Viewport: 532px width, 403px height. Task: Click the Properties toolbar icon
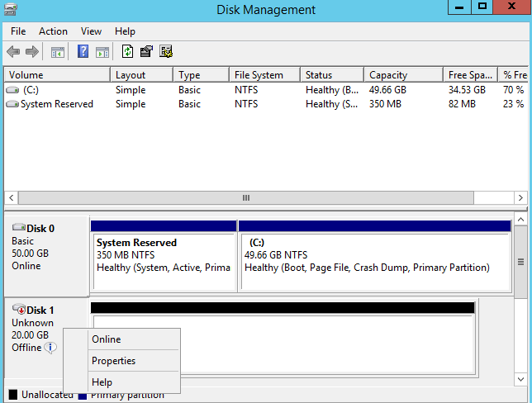(x=147, y=52)
